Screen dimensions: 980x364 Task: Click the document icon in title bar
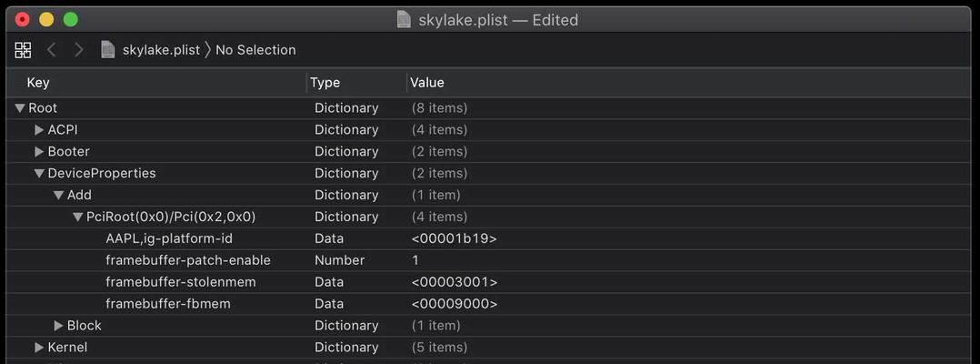405,19
